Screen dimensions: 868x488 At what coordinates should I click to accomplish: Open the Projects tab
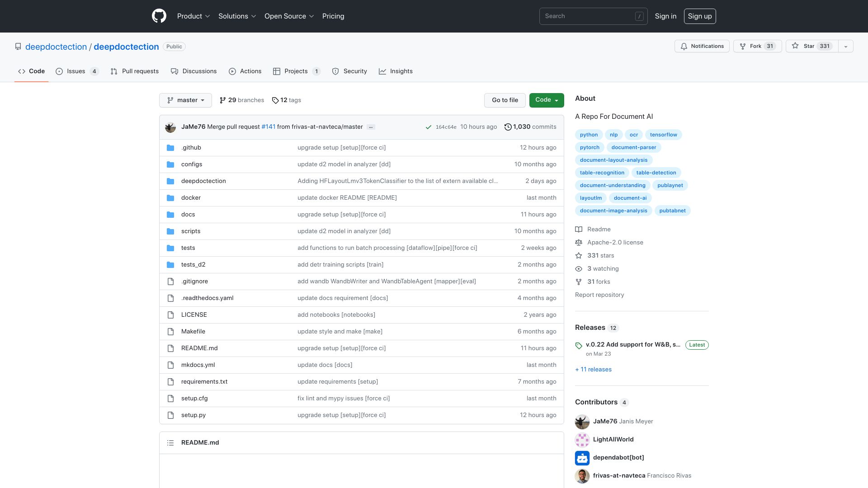(297, 71)
